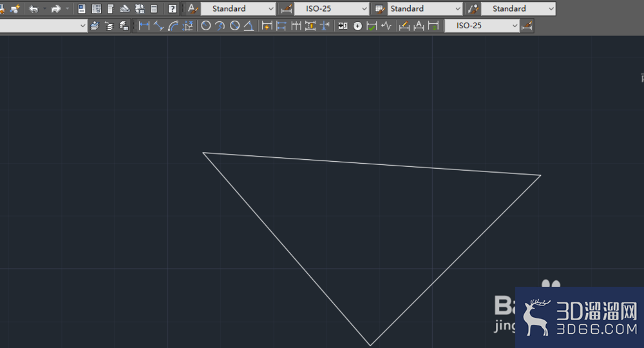Open the QuickCalc calculator
The width and height of the screenshot is (644, 348).
click(154, 8)
